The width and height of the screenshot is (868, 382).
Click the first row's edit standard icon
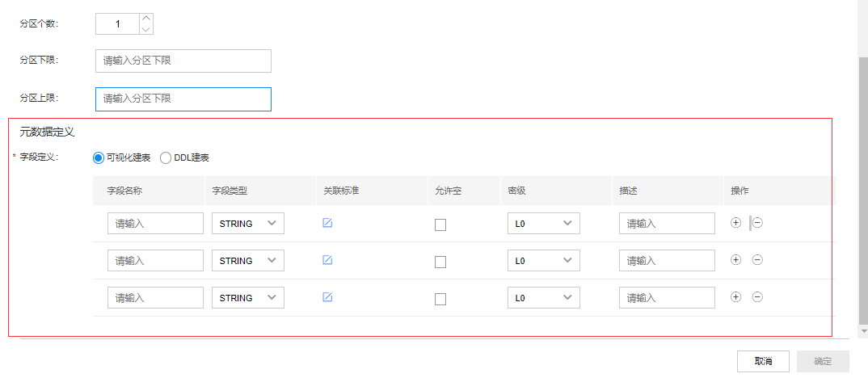[x=327, y=223]
